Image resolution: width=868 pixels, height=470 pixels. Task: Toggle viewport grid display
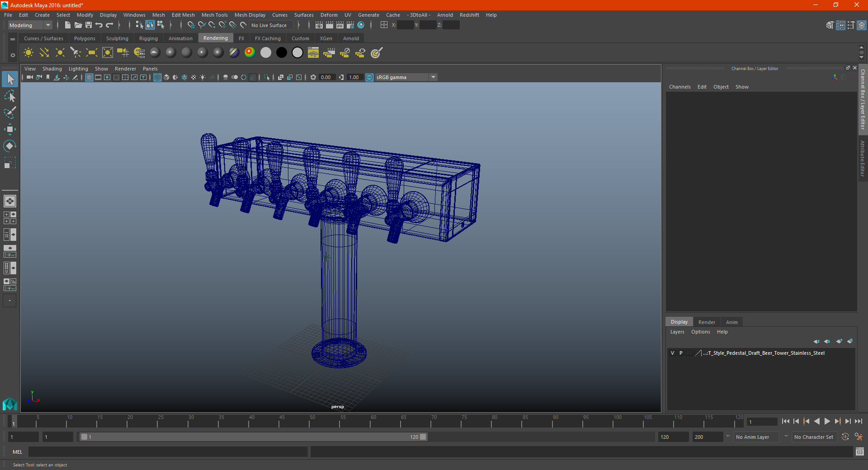coord(89,77)
